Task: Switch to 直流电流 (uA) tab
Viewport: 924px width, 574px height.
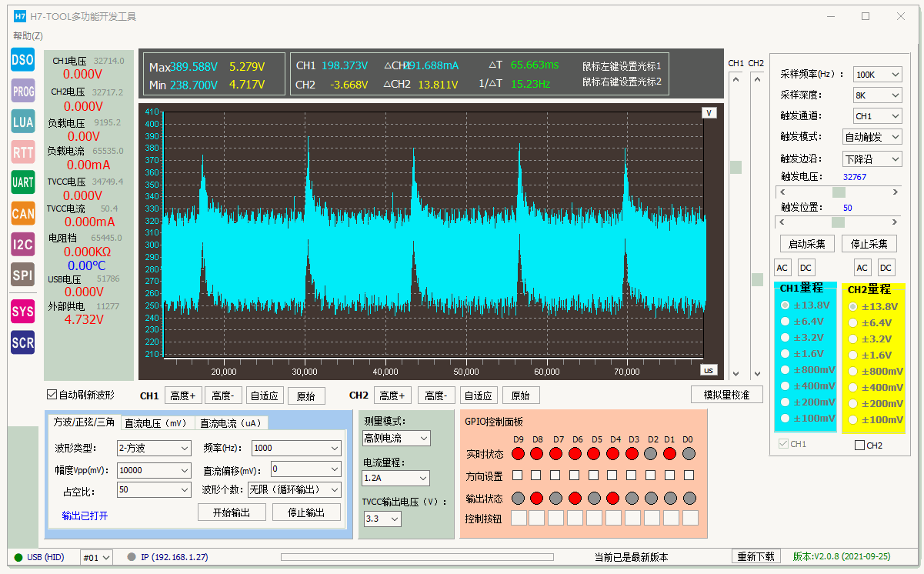Action: (230, 423)
